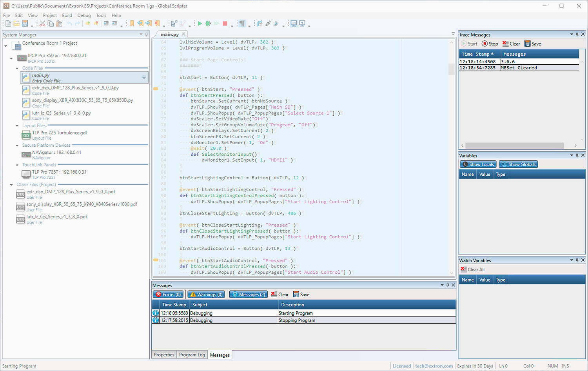
Task: Go to next bookmark icon
Action: [x=149, y=24]
